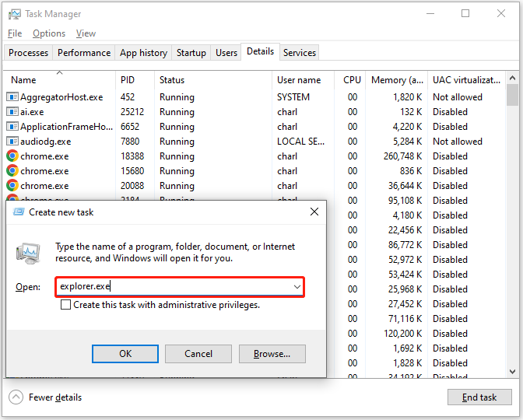Click Not allowed cell in audiodg.exe row

tap(458, 142)
